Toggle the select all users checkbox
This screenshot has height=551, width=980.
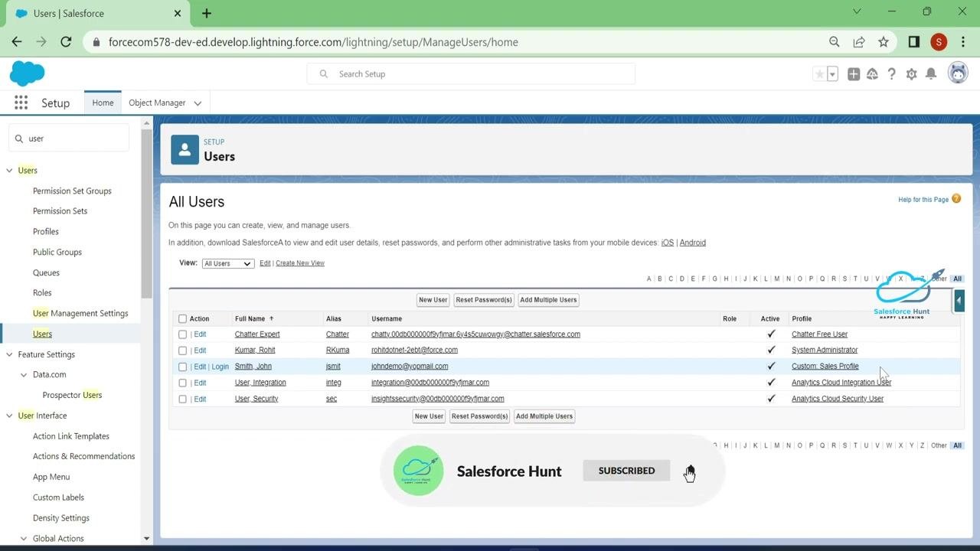182,319
